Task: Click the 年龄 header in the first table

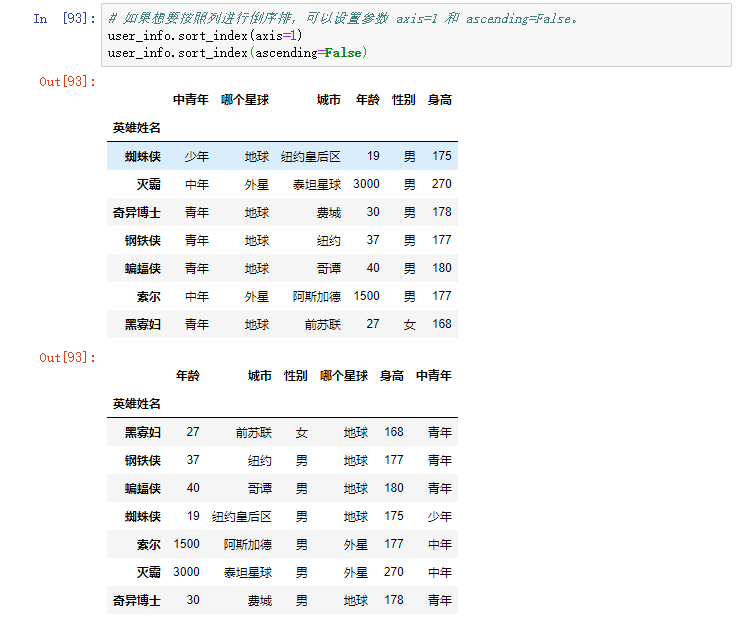Action: (x=368, y=100)
